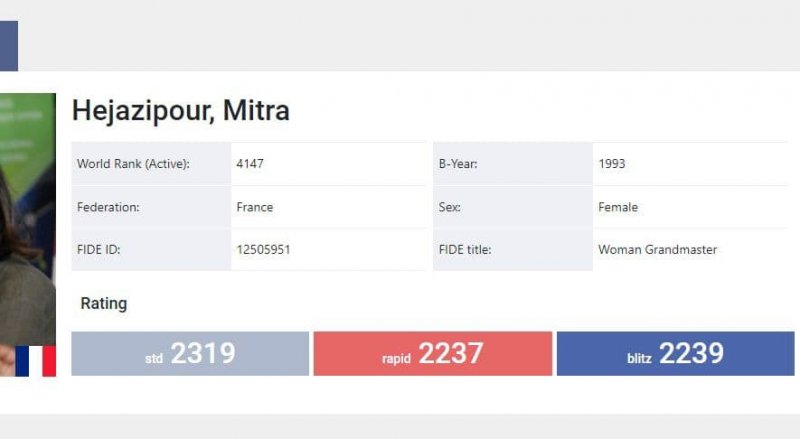The height and width of the screenshot is (439, 800).
Task: Click the Sex value Female
Action: coord(618,207)
